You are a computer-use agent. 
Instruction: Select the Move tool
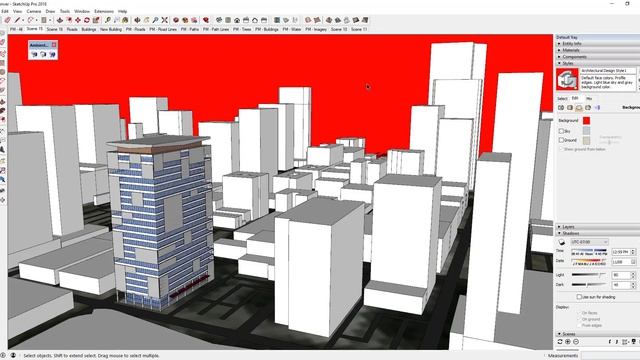click(x=78, y=20)
